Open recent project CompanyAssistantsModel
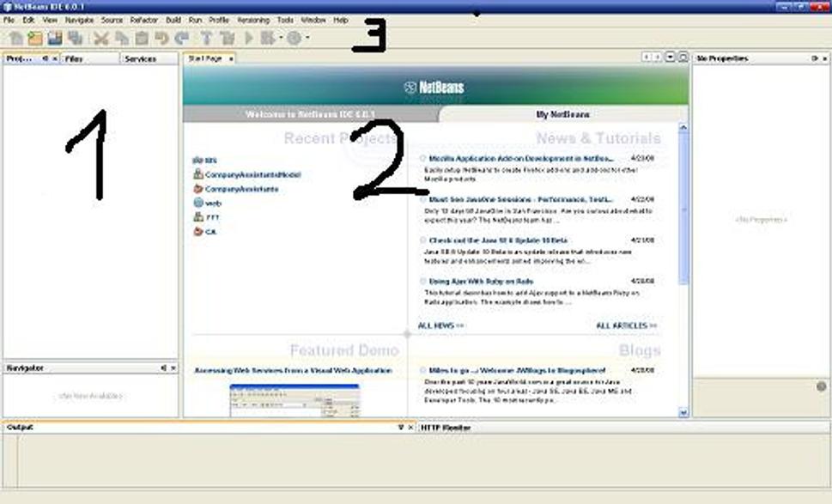This screenshot has height=504, width=832. point(252,174)
